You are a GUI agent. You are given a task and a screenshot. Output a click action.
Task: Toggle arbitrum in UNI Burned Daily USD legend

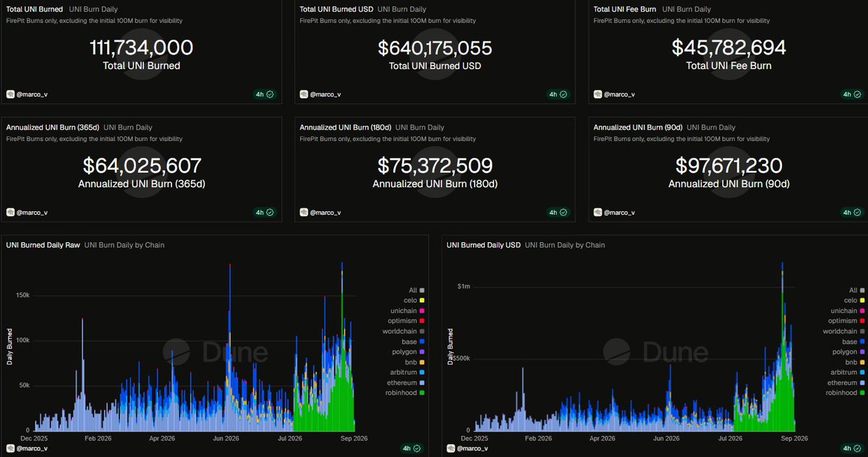coord(847,372)
